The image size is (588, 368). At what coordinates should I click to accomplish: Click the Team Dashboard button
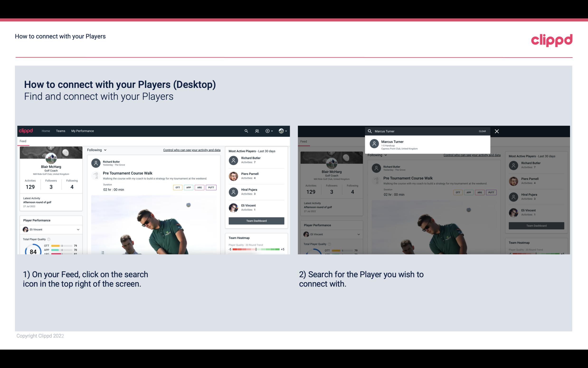[x=256, y=220]
